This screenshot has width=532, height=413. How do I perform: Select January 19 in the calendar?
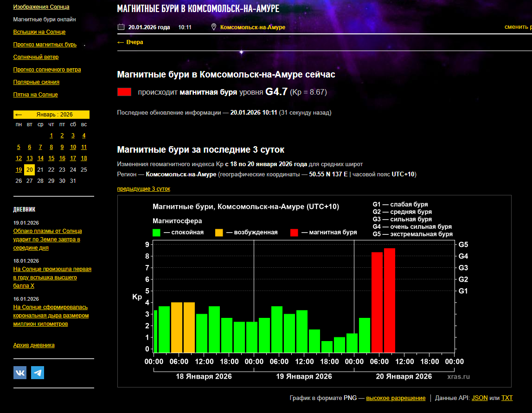tap(19, 169)
